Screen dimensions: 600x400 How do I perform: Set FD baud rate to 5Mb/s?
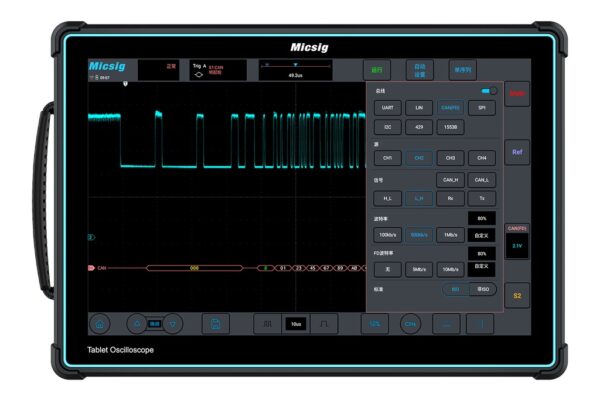tap(419, 269)
